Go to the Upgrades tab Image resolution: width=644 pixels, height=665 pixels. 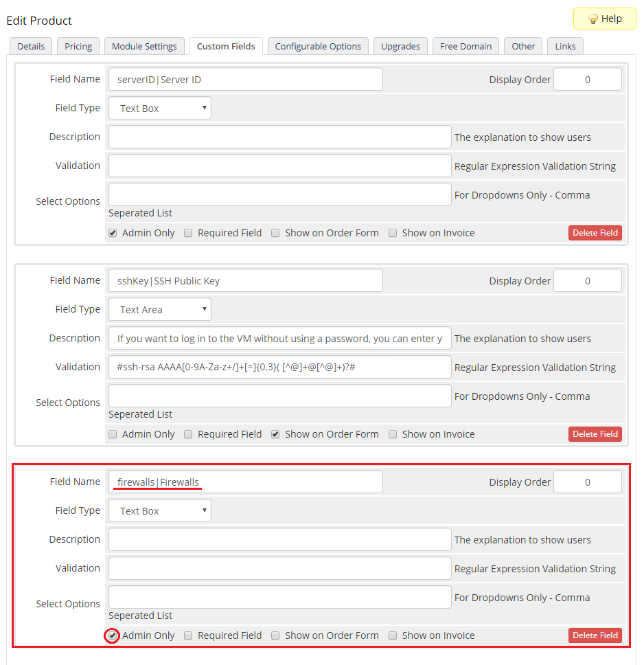(x=400, y=46)
